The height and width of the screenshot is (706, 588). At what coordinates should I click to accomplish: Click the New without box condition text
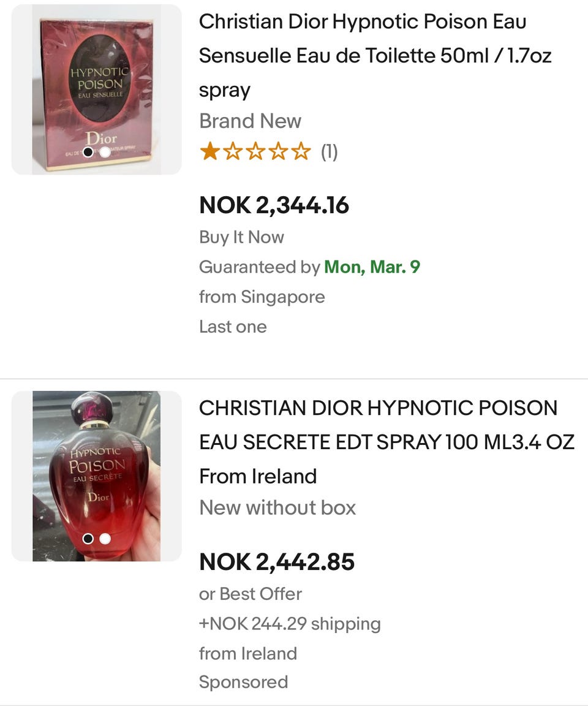277,507
